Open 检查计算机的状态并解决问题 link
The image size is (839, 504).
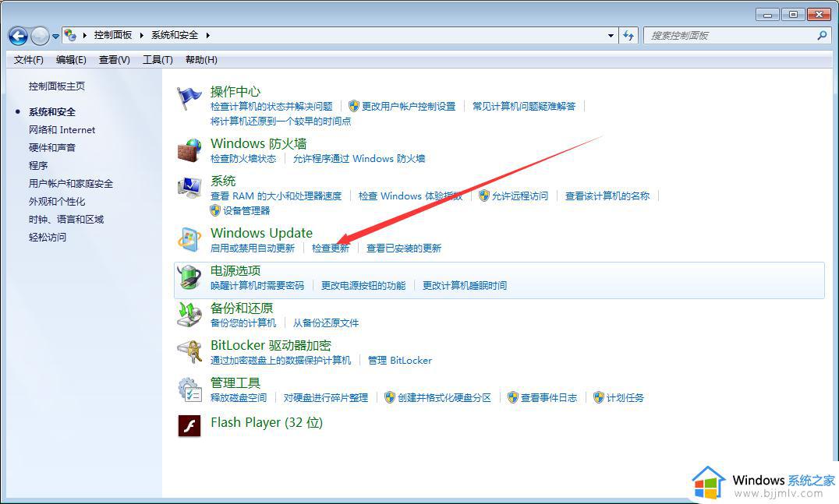pyautogui.click(x=271, y=106)
